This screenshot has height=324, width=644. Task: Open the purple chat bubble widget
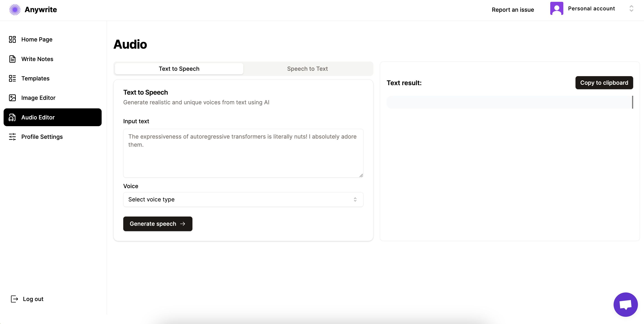click(x=626, y=304)
